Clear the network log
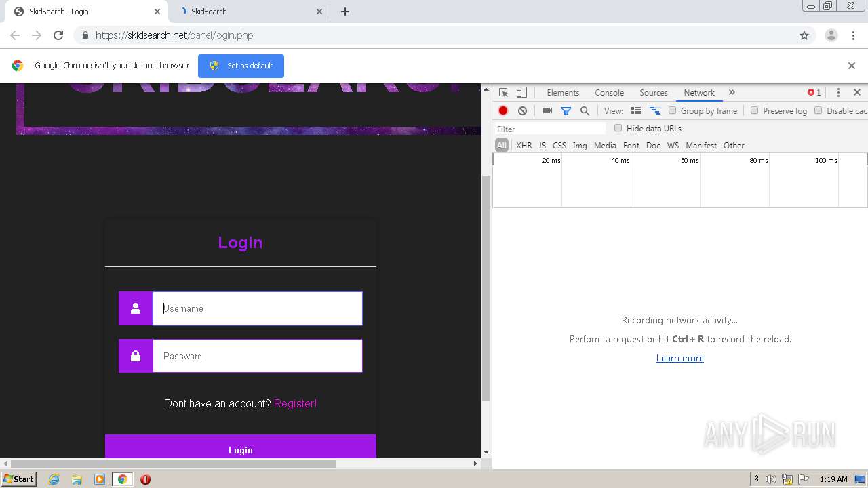868x488 pixels. pyautogui.click(x=522, y=110)
